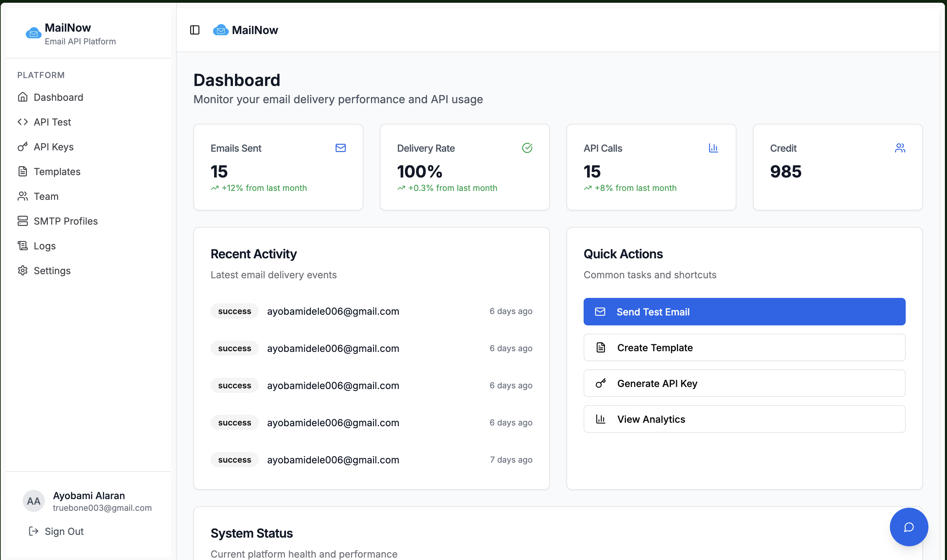Sign out using the Sign Out link
Image resolution: width=947 pixels, height=560 pixels.
[x=64, y=531]
